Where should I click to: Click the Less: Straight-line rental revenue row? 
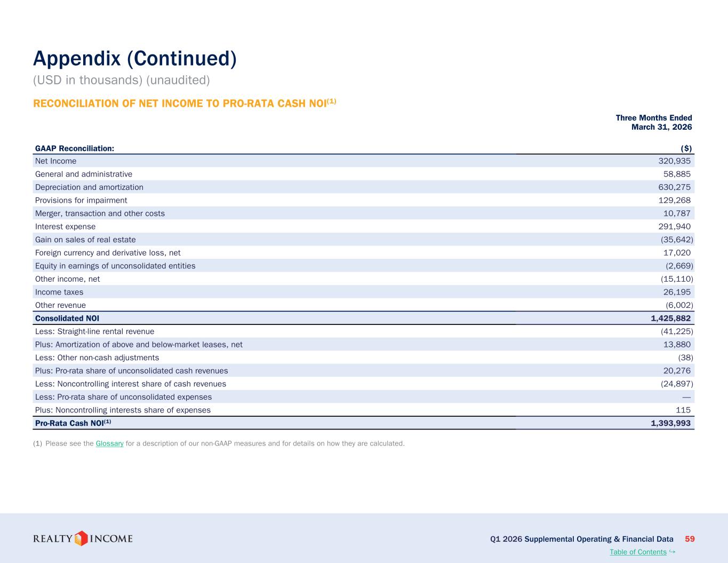pos(364,331)
